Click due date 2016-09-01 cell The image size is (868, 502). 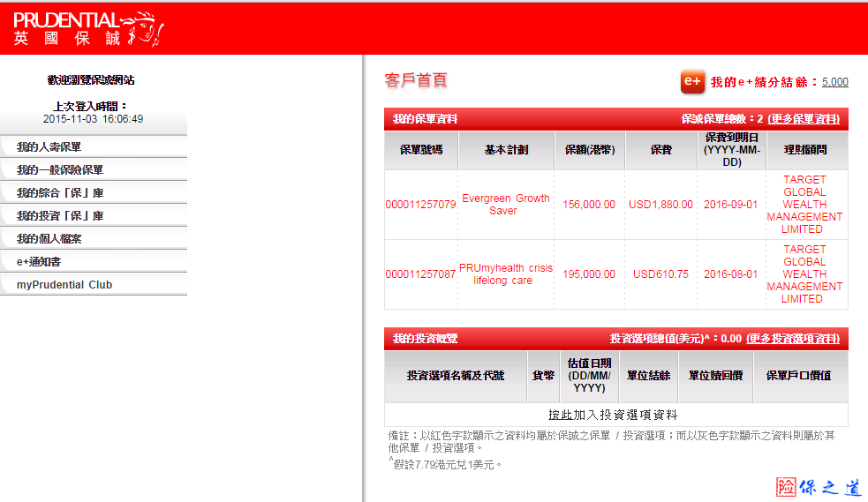[x=731, y=205]
